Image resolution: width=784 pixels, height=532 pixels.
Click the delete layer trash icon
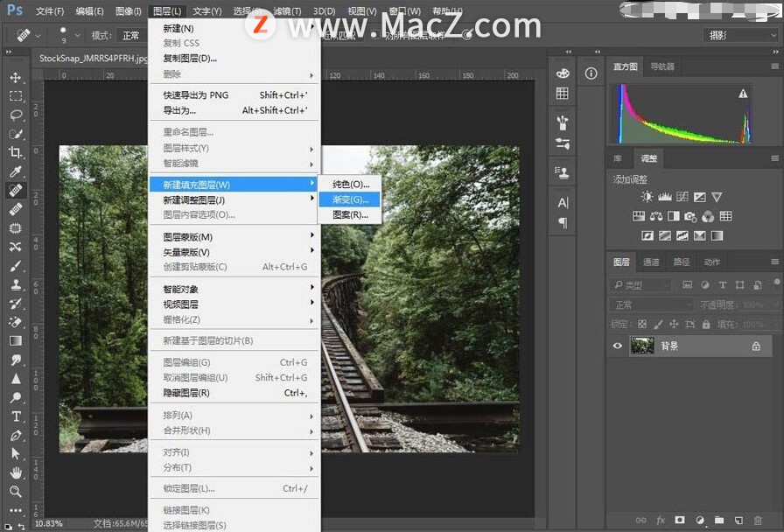click(758, 521)
